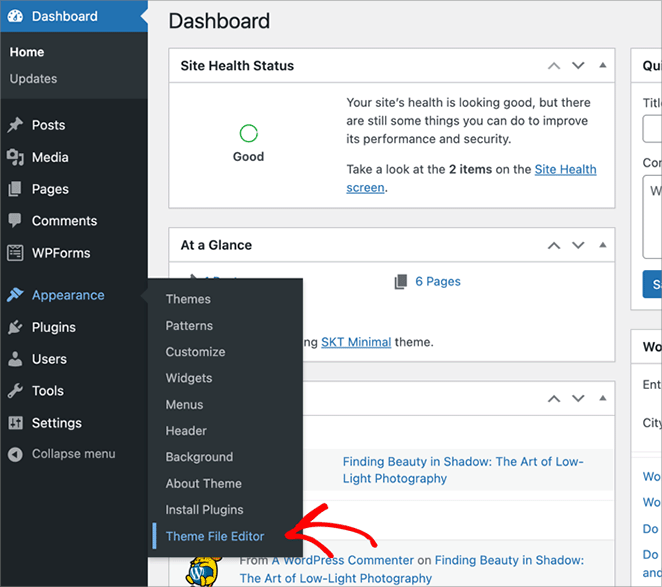This screenshot has height=587, width=662.
Task: Click the WPForms icon in sidebar
Action: tap(15, 253)
